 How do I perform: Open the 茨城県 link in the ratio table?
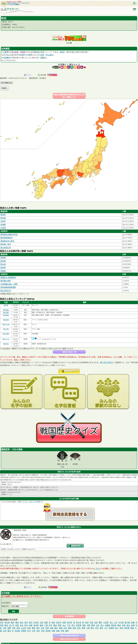pos(3,271)
